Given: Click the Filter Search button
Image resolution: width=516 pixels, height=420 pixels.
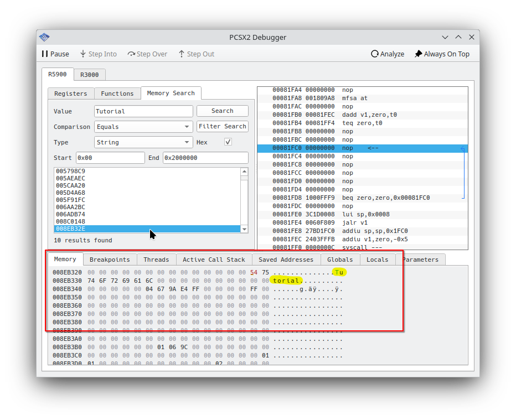Looking at the screenshot, I should [x=223, y=126].
